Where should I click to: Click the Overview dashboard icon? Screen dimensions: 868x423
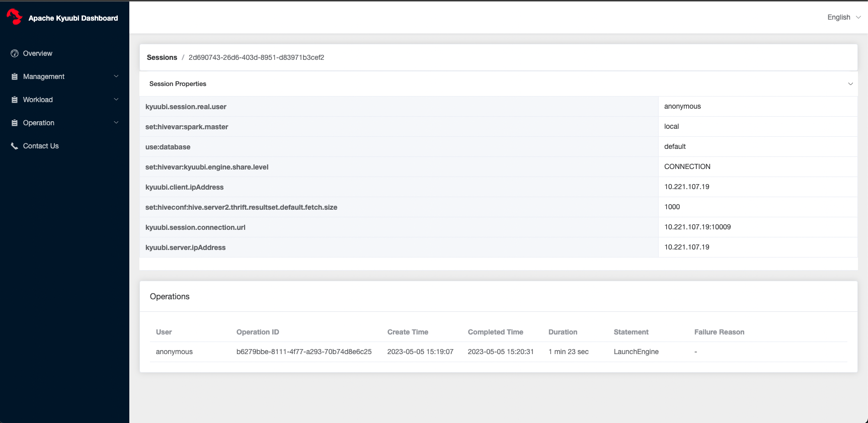tap(15, 53)
